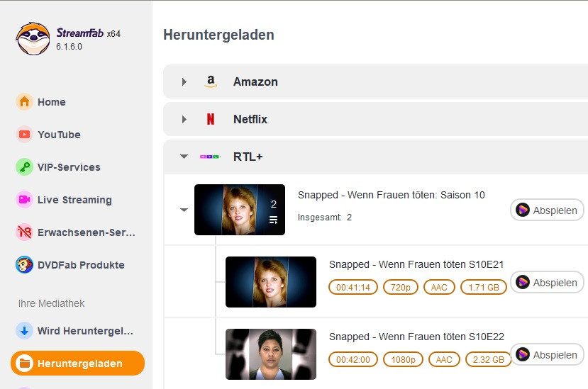The height and width of the screenshot is (389, 588).
Task: Click the playlist icon on the season thumbnail
Action: point(273,220)
